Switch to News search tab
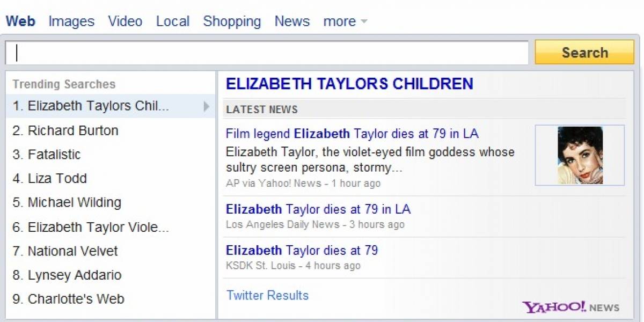This screenshot has height=322, width=644. pyautogui.click(x=292, y=21)
